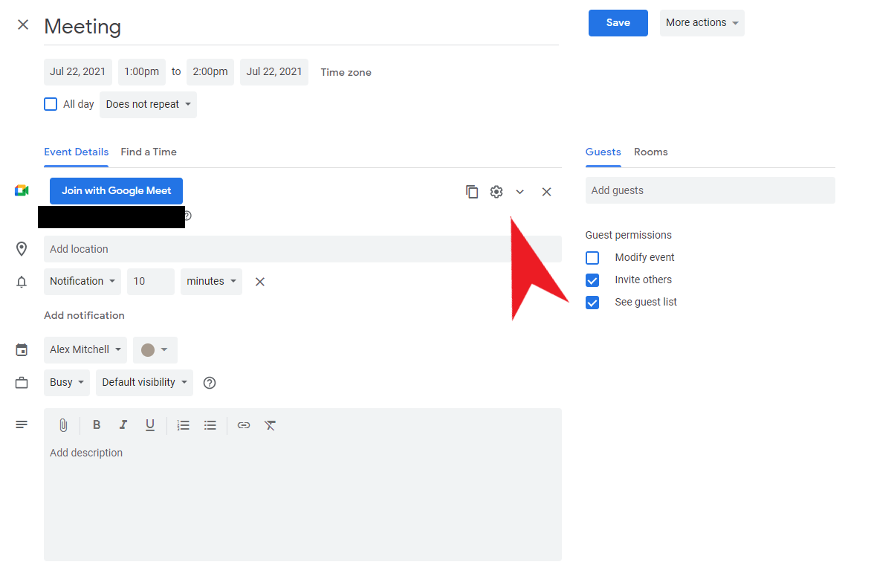Apply bold formatting to description
This screenshot has height=588, width=874.
97,425
